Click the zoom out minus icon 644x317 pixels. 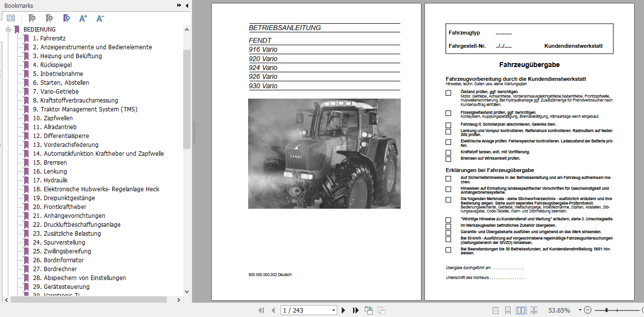point(587,310)
